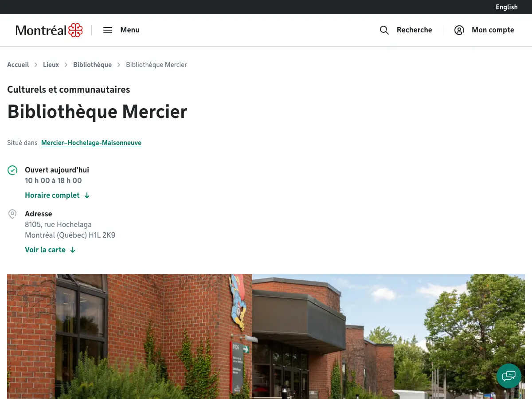The height and width of the screenshot is (399, 532).
Task: Click the Adresse label
Action: tap(39, 214)
